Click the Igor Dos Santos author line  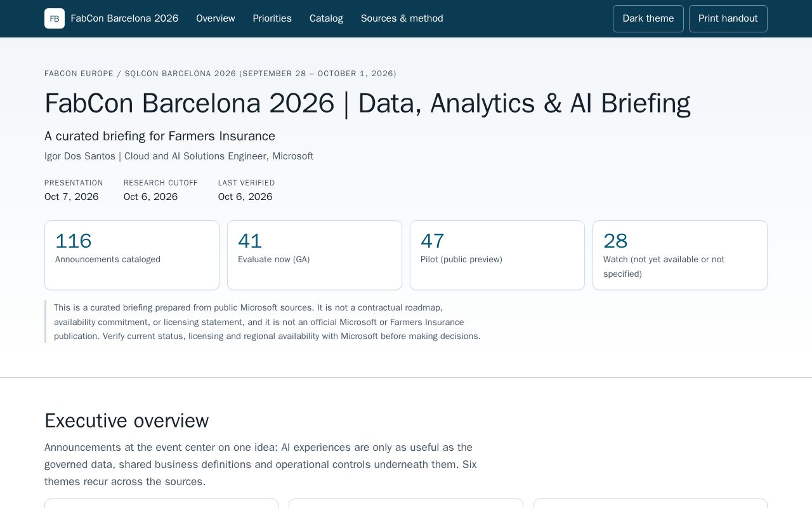(179, 156)
